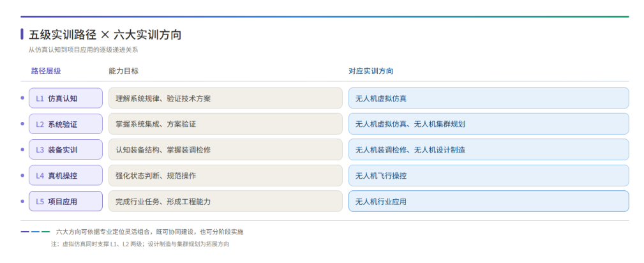Click the footer text 六大方向可依据专业定位灵活组合

coord(104,232)
